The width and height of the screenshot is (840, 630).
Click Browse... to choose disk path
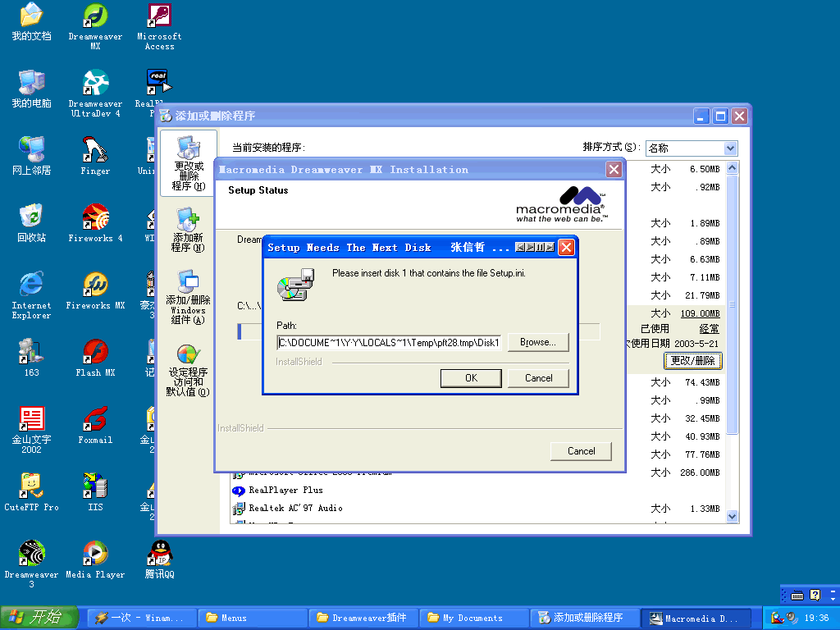coord(538,342)
